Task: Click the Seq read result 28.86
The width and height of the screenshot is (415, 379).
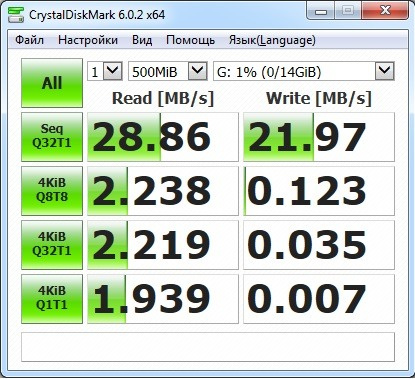Action: tap(163, 137)
